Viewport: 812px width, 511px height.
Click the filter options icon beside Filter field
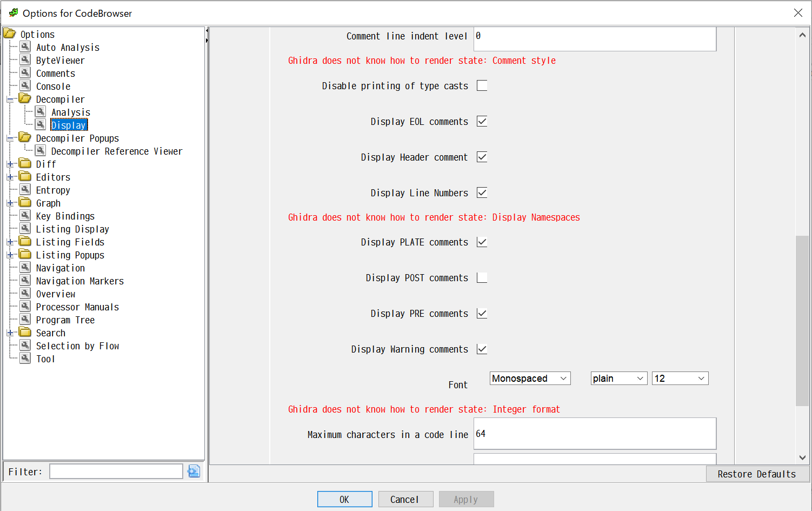coord(194,472)
